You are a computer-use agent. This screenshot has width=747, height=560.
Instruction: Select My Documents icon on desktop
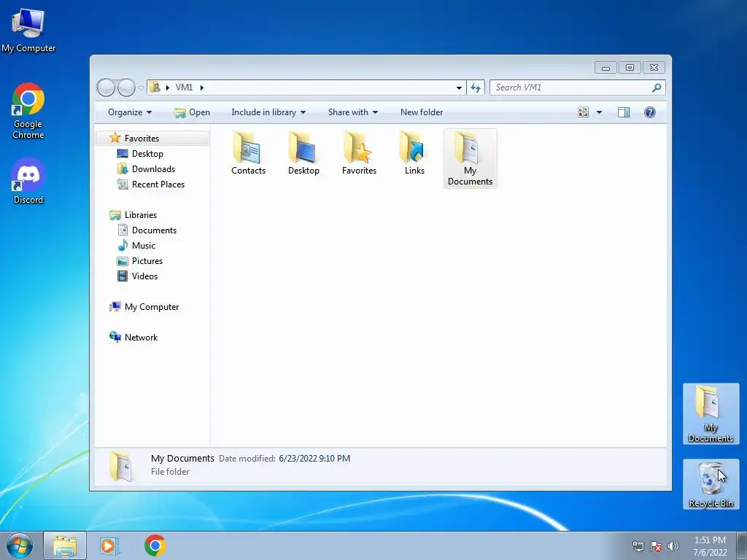[711, 414]
